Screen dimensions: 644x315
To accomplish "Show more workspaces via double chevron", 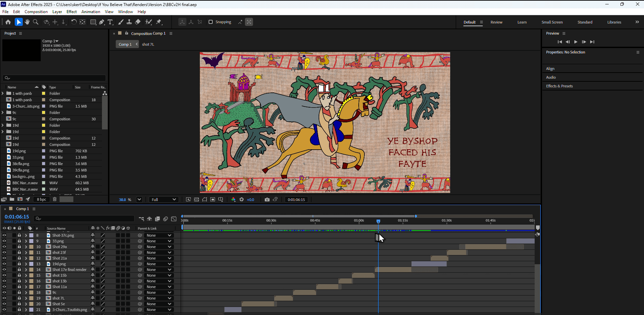I will [637, 22].
